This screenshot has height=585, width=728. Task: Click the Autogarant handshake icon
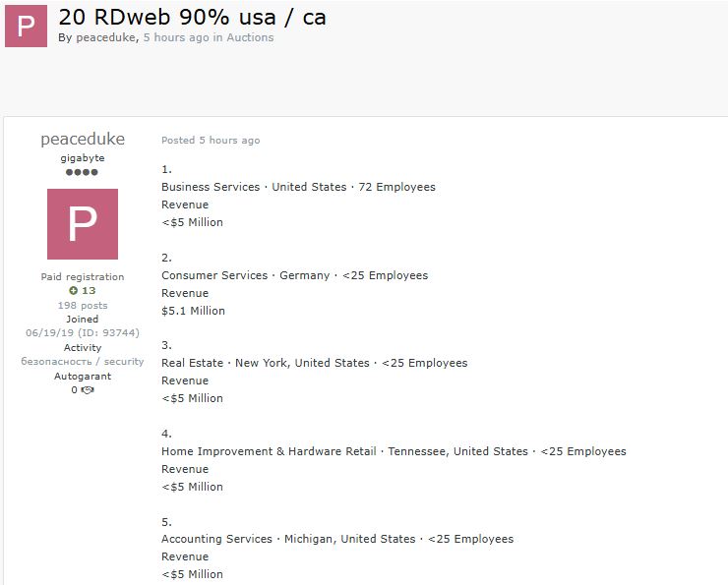(x=88, y=390)
